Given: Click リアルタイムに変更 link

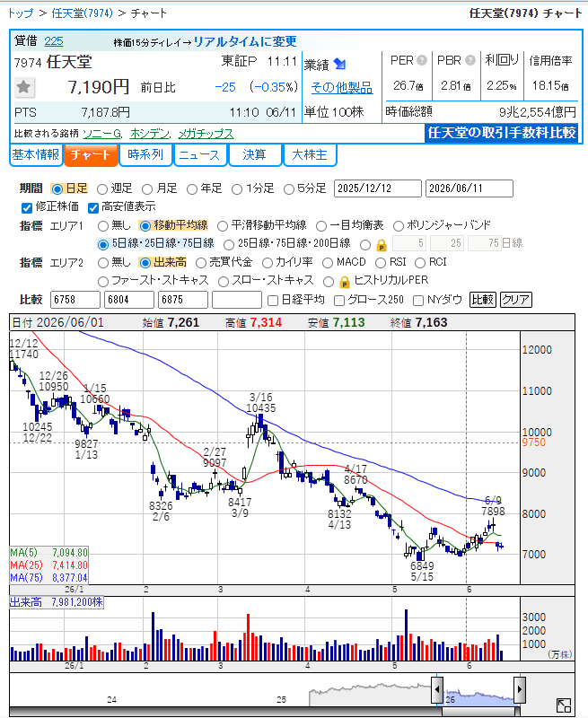Looking at the screenshot, I should coord(245,41).
